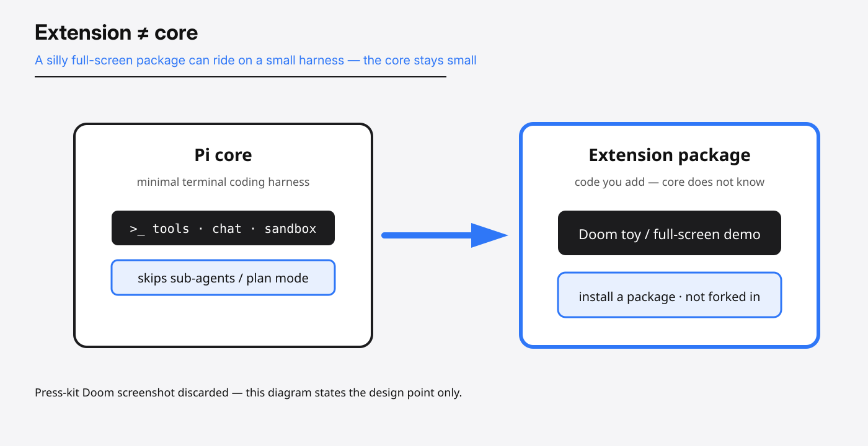Screen dimensions: 868x446
Task: Select the 'Extension package' heading
Action: point(670,155)
